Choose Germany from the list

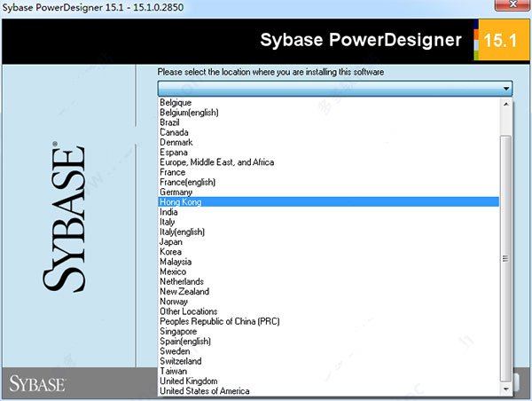[328, 193]
